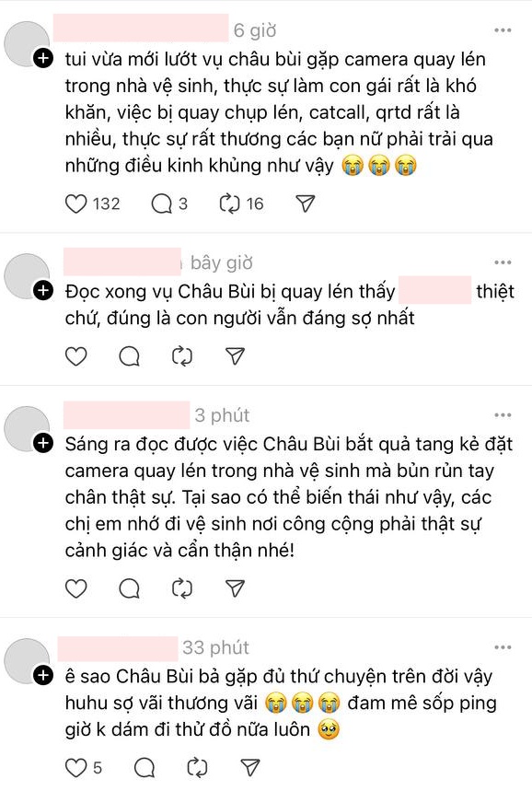Follow the author of the 3 phút post
Image resolution: width=532 pixels, height=791 pixels.
coord(43,443)
